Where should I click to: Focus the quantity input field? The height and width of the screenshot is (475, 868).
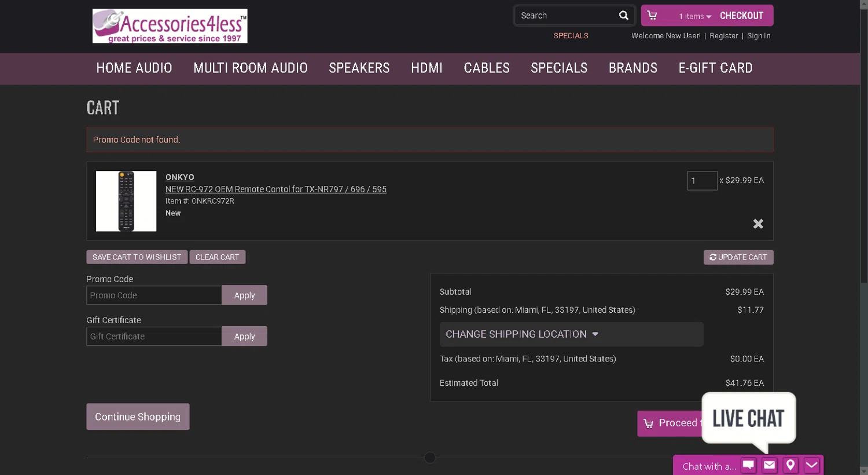coord(702,181)
